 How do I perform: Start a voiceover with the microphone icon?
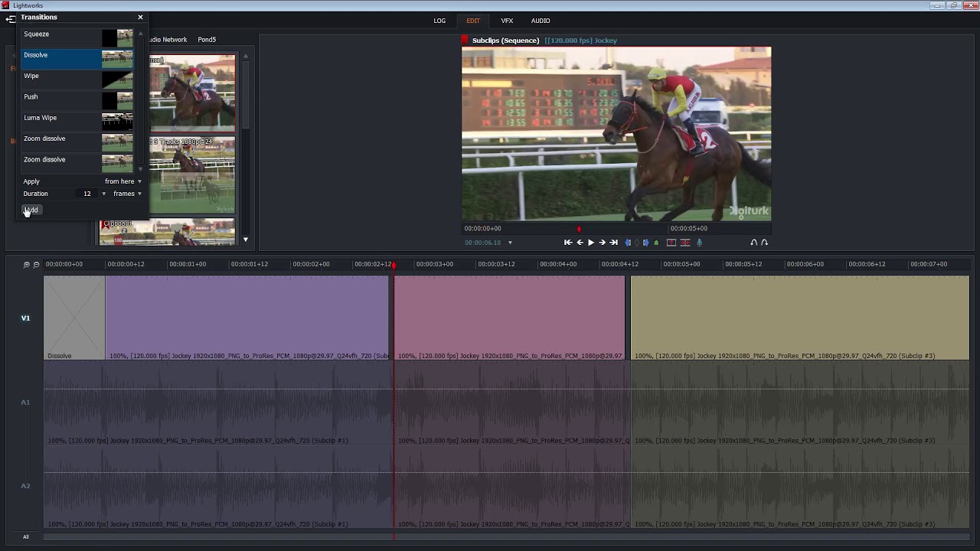click(x=699, y=243)
